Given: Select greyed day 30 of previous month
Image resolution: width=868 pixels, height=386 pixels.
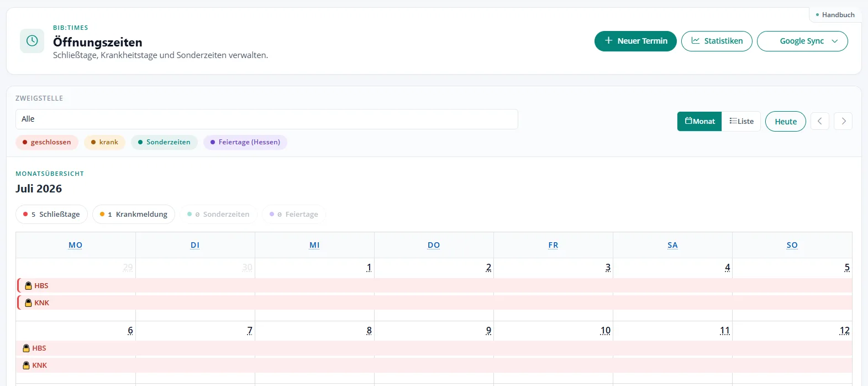Looking at the screenshot, I should pos(247,268).
